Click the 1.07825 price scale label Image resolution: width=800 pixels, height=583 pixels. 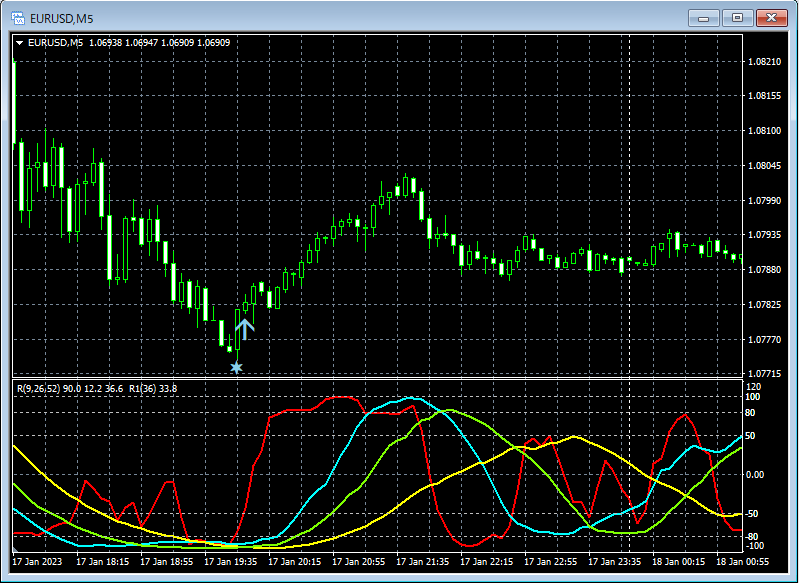pos(764,305)
